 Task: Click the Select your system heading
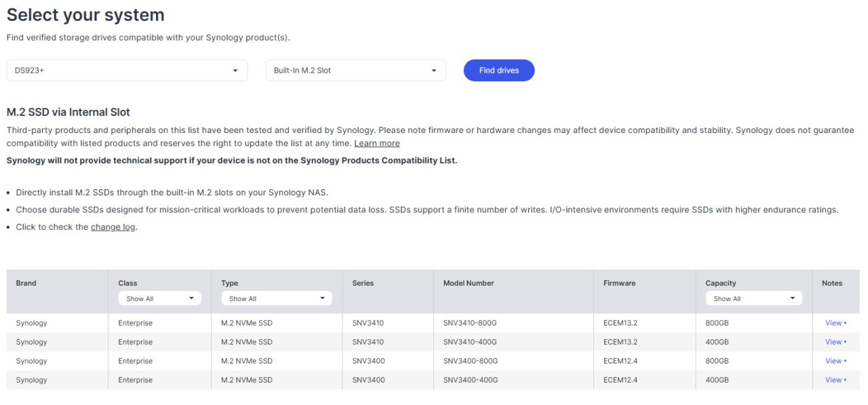point(85,14)
